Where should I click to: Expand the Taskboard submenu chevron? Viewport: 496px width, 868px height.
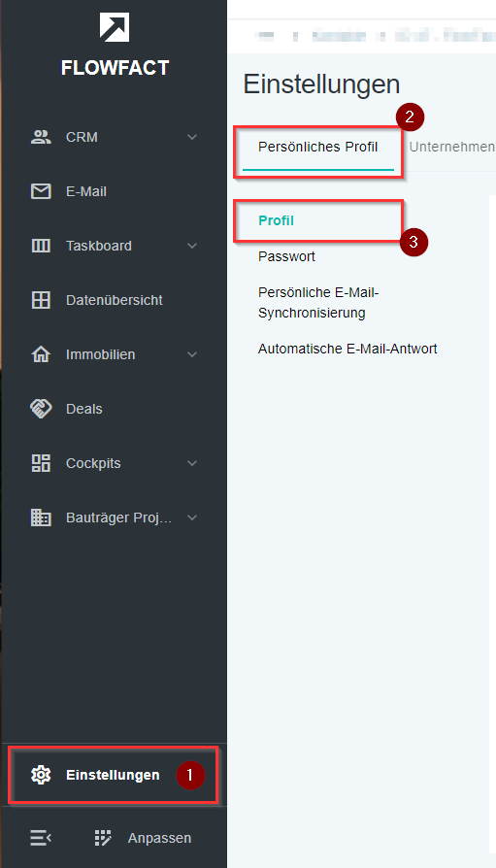192,246
